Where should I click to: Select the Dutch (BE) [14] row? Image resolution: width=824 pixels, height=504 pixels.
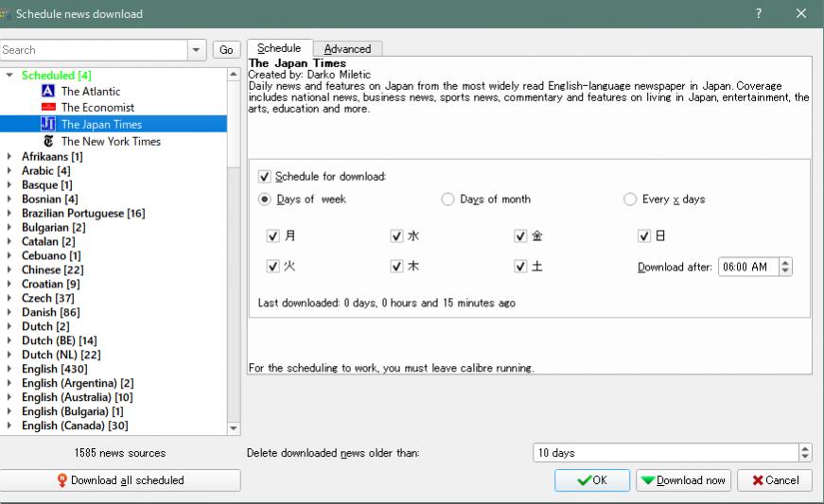[60, 340]
